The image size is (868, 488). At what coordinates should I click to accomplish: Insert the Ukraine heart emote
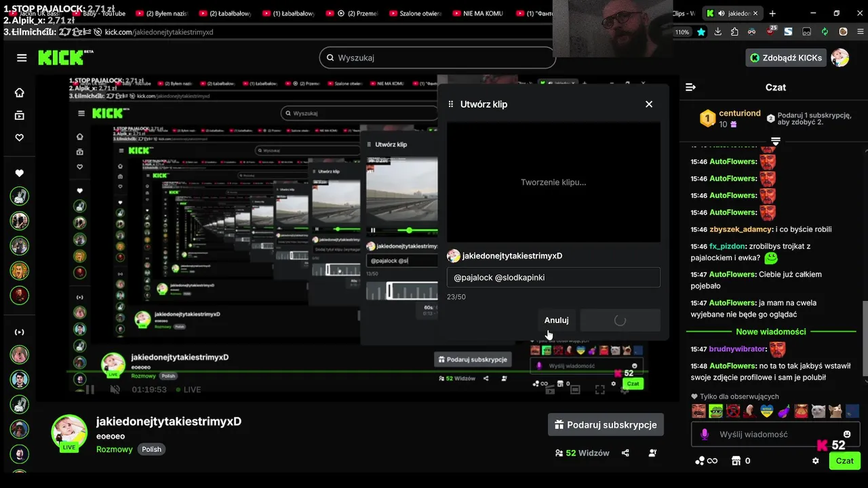(768, 411)
